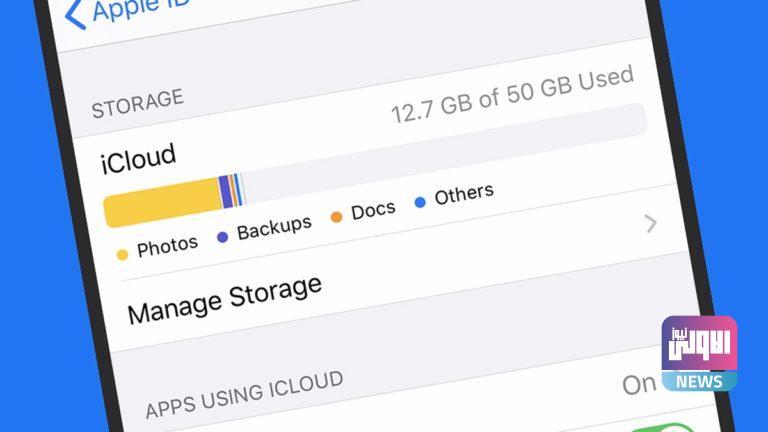Open Manage Storage
This screenshot has height=432, width=768.
[225, 298]
